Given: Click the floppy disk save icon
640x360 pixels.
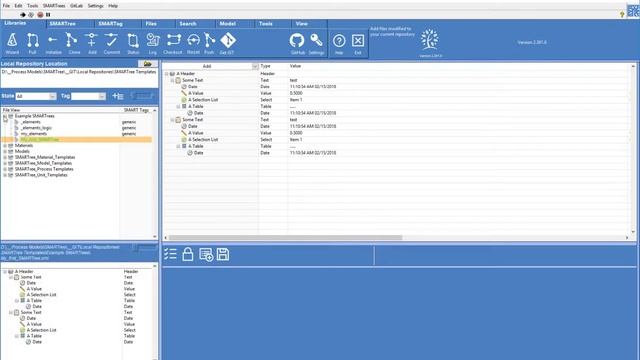Looking at the screenshot, I should pos(223,254).
